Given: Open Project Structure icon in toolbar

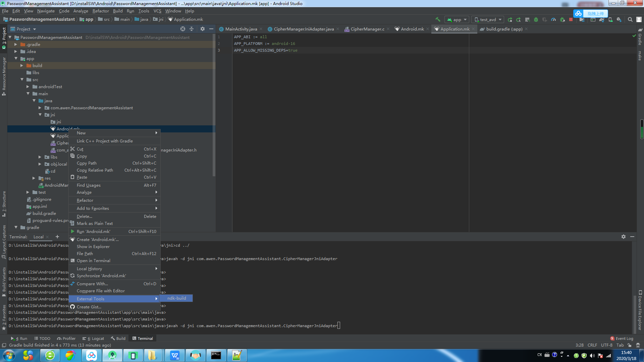Looking at the screenshot, I should pyautogui.click(x=582, y=19).
